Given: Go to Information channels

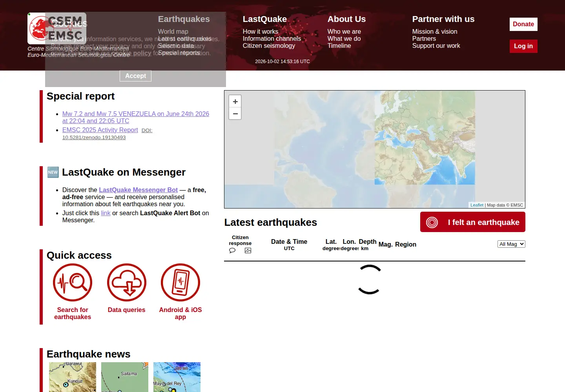Looking at the screenshot, I should 272,38.
